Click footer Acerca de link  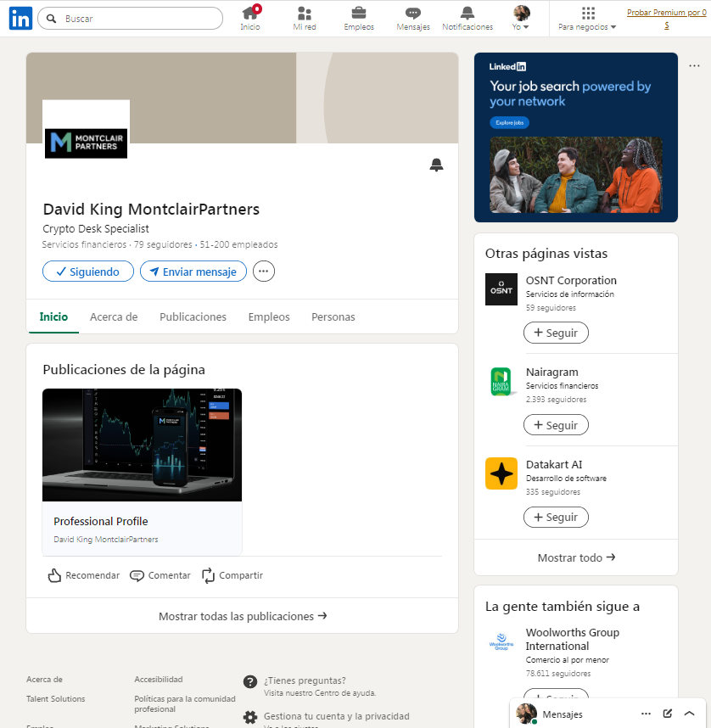[x=44, y=680]
